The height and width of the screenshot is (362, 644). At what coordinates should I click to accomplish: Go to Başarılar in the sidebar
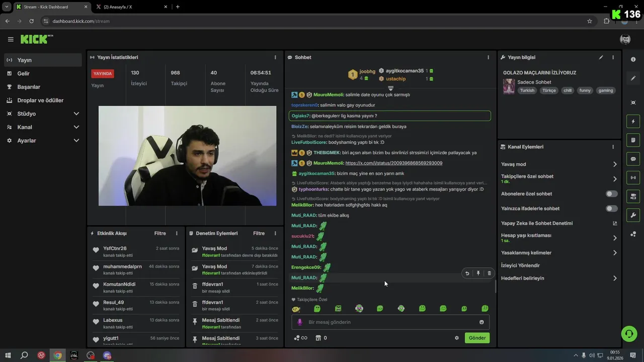43,87
